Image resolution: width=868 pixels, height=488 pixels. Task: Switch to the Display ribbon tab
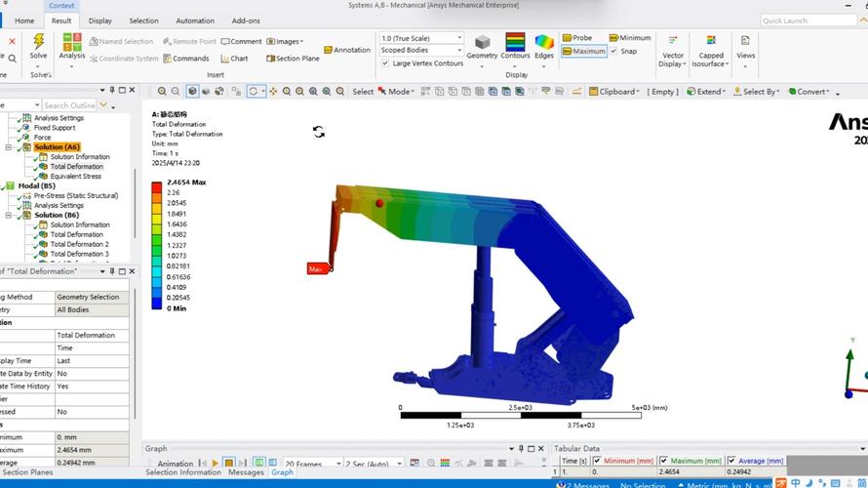[100, 20]
